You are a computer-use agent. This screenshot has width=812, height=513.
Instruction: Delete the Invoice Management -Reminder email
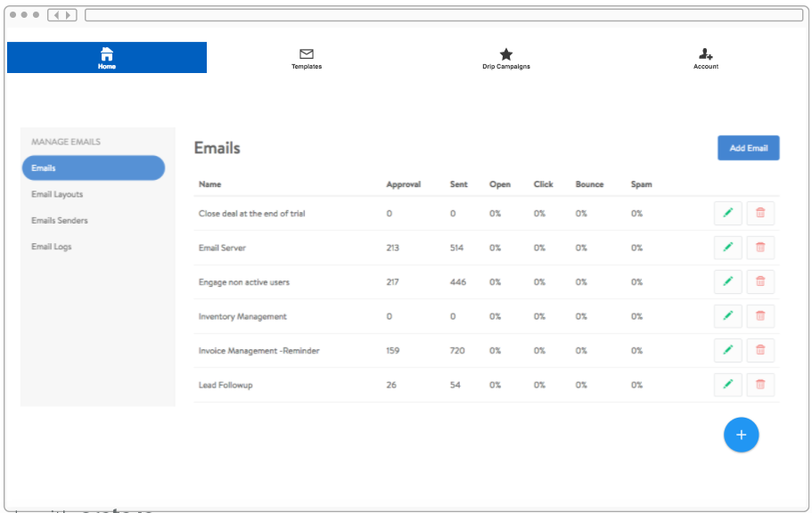(x=760, y=350)
